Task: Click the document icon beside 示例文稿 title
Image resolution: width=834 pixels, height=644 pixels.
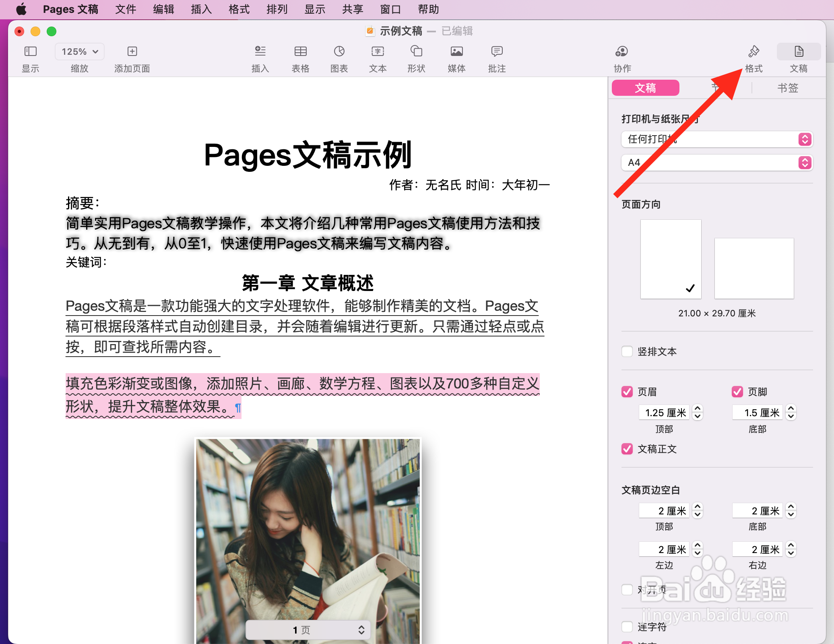Action: (370, 31)
